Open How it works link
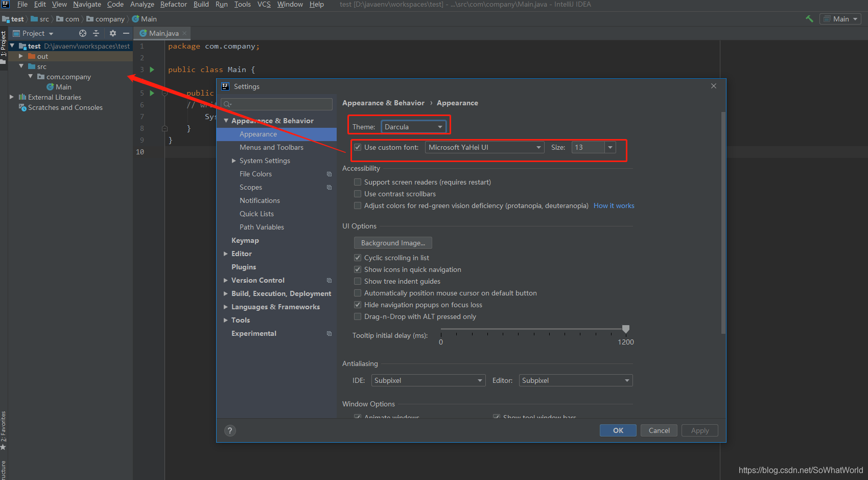The width and height of the screenshot is (868, 480). [614, 205]
